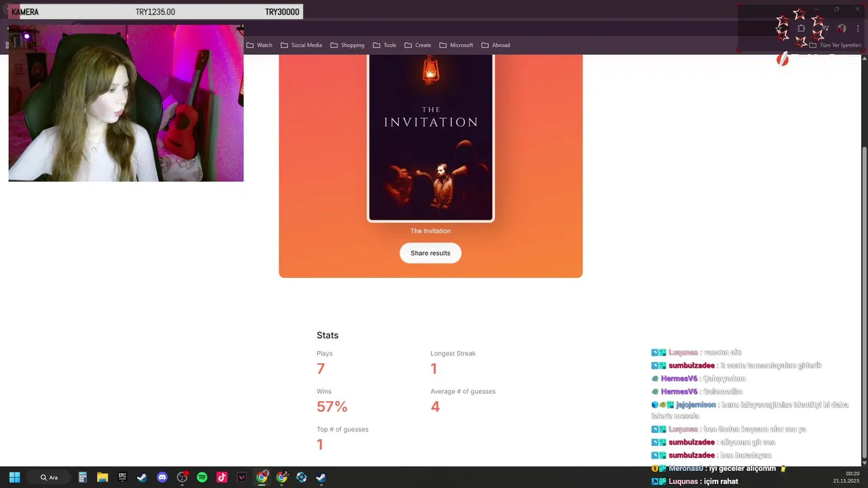
Task: Open TikTok from the taskbar
Action: (x=222, y=477)
